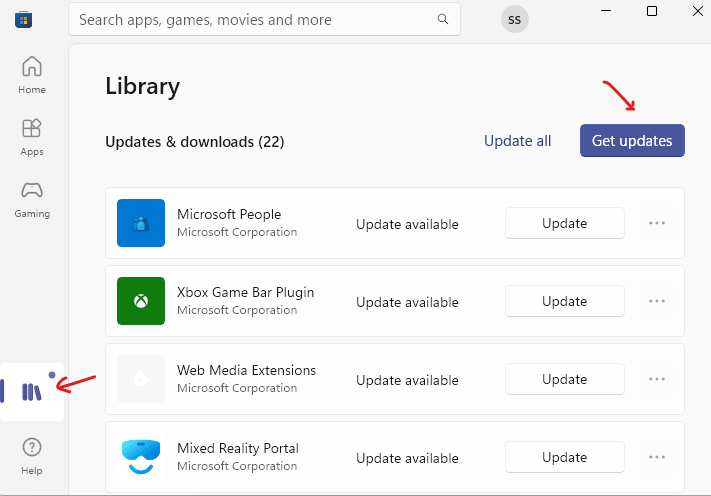Open more options for Xbox Game Bar Plugin
This screenshot has height=496, width=711.
click(x=657, y=301)
